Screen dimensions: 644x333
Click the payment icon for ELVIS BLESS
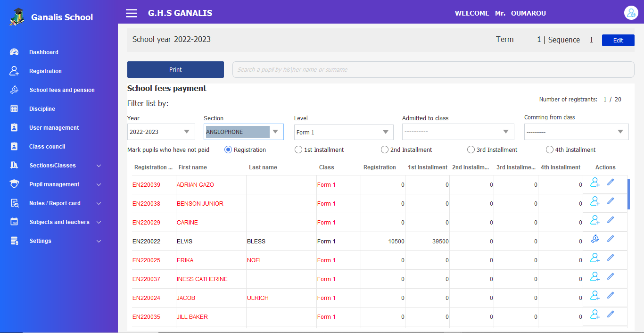pos(595,239)
